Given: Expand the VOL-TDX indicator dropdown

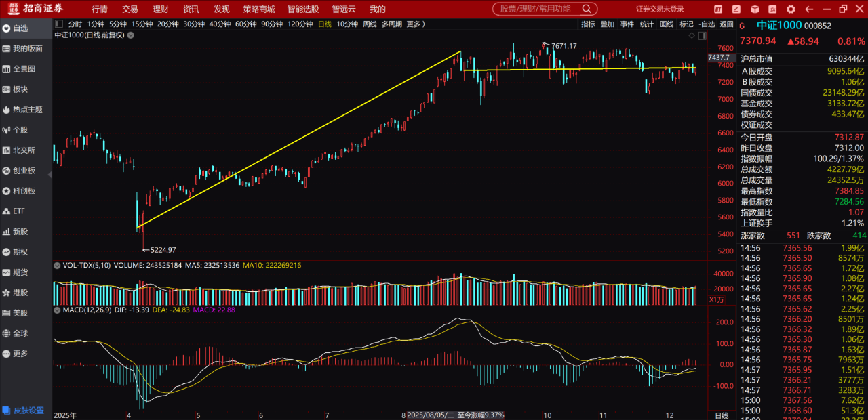Looking at the screenshot, I should [x=57, y=266].
